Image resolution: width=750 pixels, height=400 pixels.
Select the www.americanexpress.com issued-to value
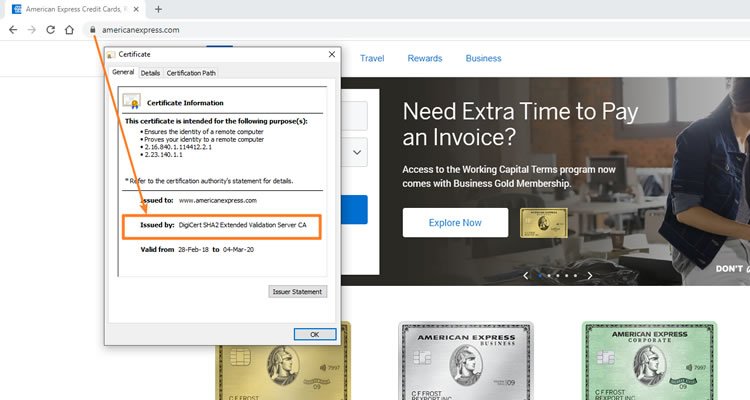(218, 200)
